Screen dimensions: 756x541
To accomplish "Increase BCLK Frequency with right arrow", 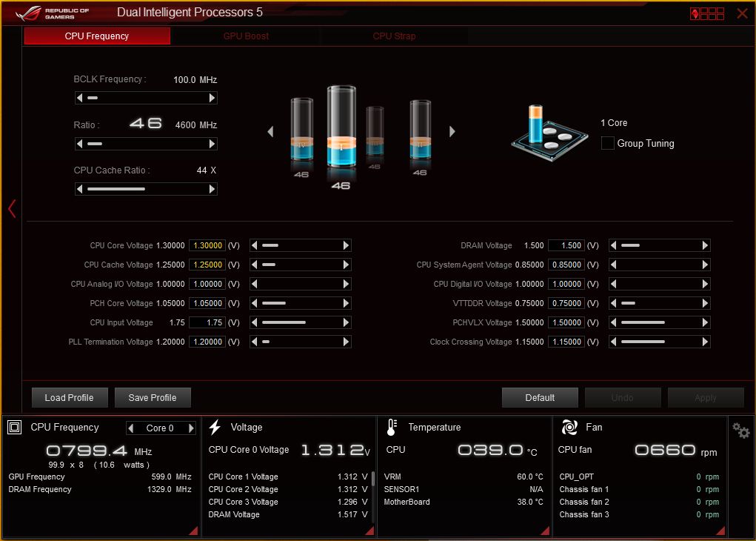I will click(212, 98).
